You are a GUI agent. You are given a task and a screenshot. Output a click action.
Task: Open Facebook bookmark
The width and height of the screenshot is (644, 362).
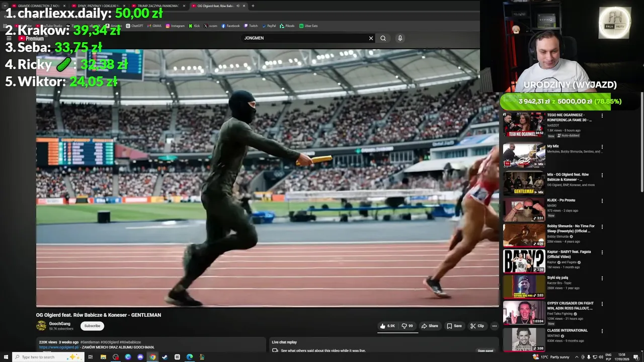coord(230,26)
